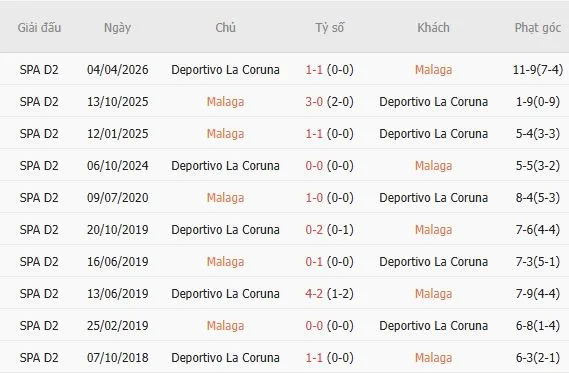569x373 pixels.
Task: Click the Giải đấu column header
Action: point(39,28)
